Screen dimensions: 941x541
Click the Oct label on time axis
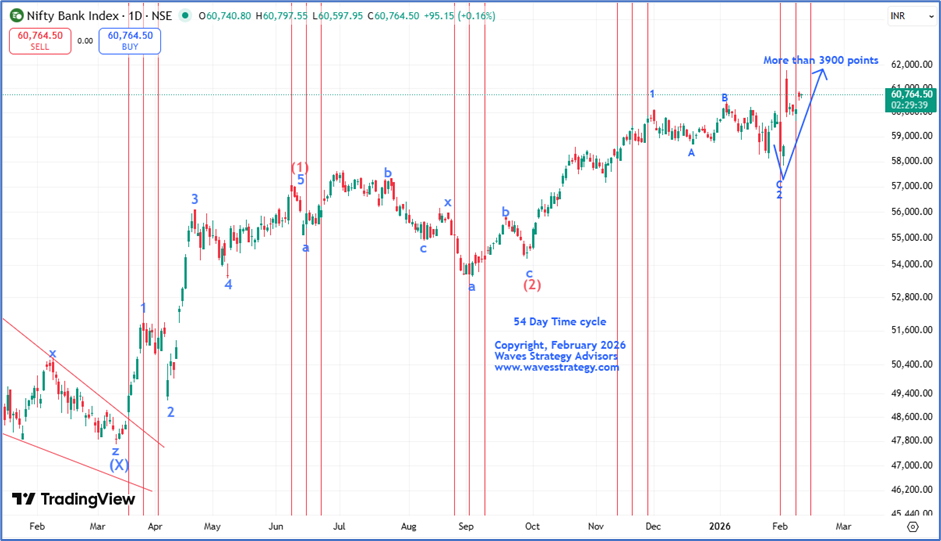(x=532, y=527)
